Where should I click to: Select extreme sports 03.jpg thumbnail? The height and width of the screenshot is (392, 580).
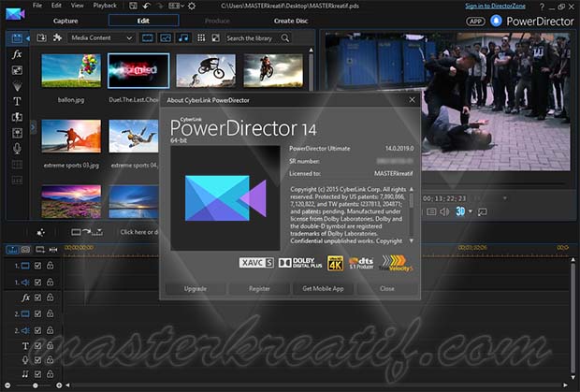71,136
